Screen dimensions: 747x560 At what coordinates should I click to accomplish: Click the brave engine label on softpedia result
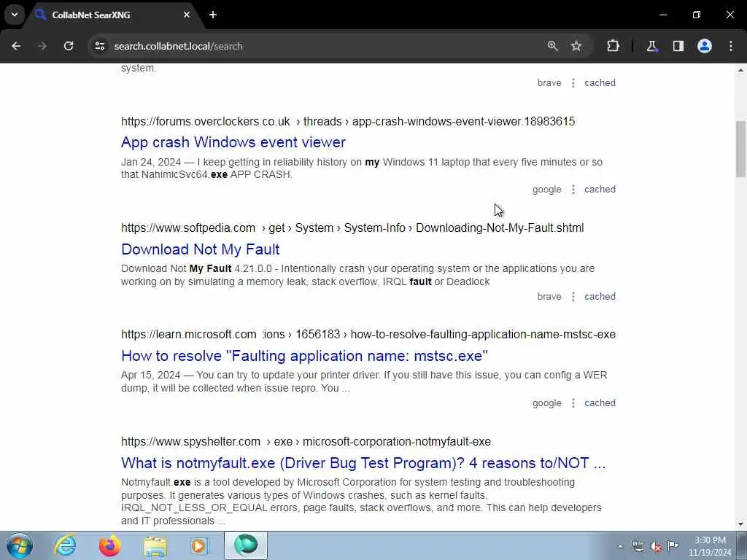549,296
